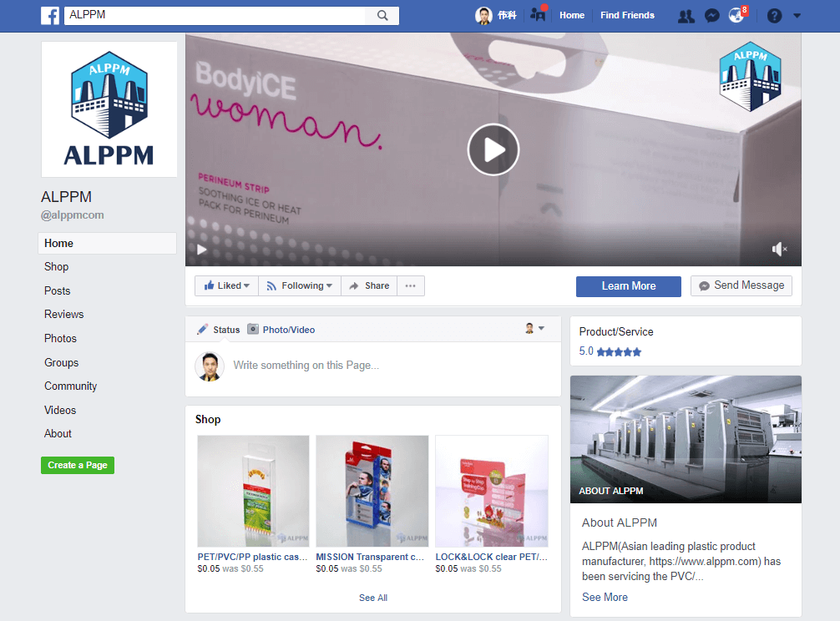The image size is (840, 621).
Task: Click See All under Shop
Action: point(373,598)
